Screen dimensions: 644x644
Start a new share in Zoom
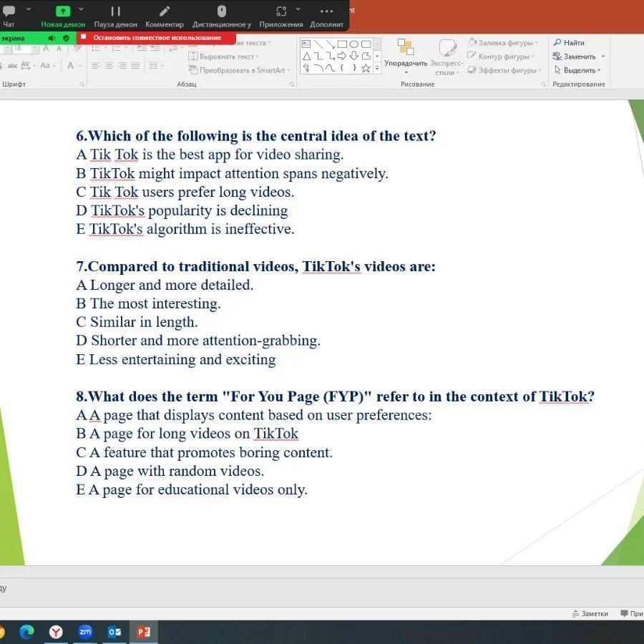(63, 16)
